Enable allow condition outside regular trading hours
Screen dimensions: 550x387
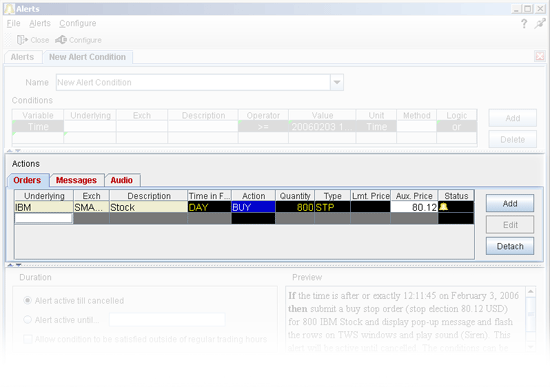coord(28,339)
